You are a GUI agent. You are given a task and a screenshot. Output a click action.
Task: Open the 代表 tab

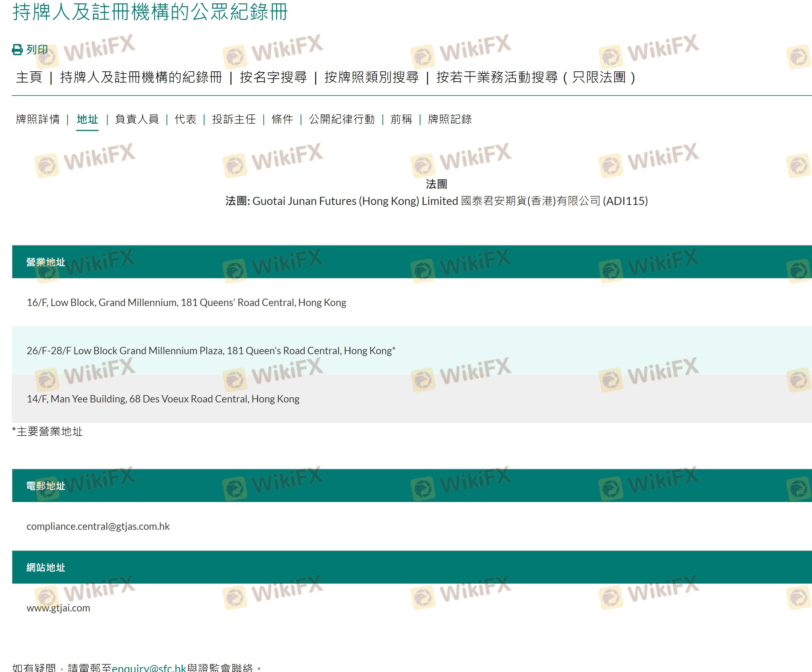[x=186, y=119]
